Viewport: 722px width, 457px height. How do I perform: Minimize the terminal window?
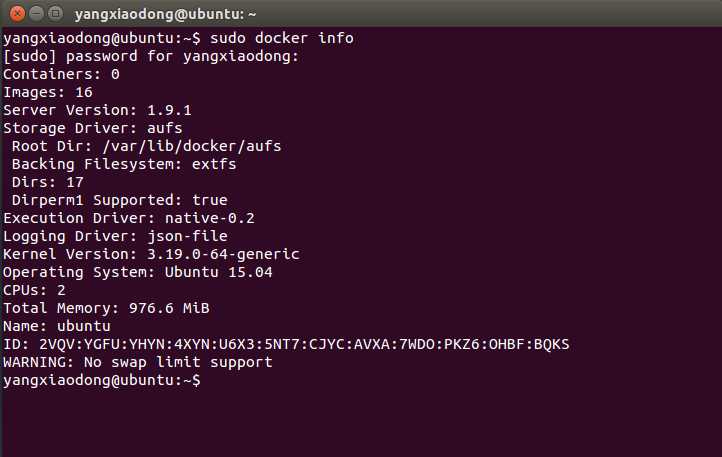[x=34, y=14]
